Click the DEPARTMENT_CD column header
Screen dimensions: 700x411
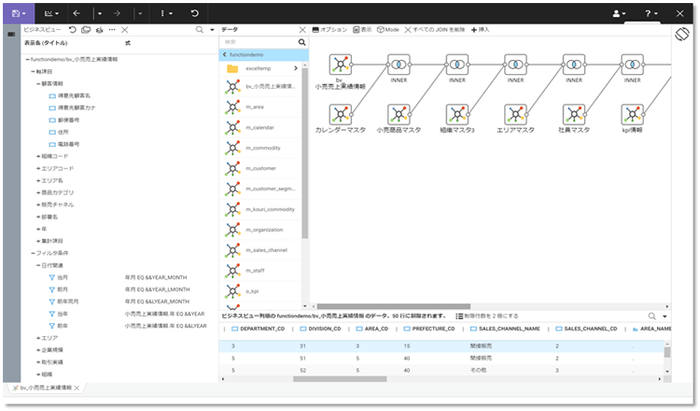pyautogui.click(x=258, y=329)
